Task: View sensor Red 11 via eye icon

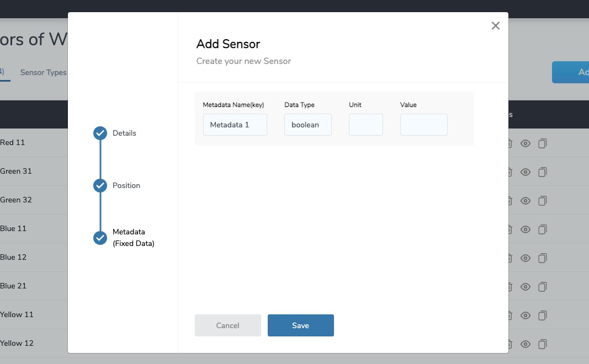Action: (525, 143)
